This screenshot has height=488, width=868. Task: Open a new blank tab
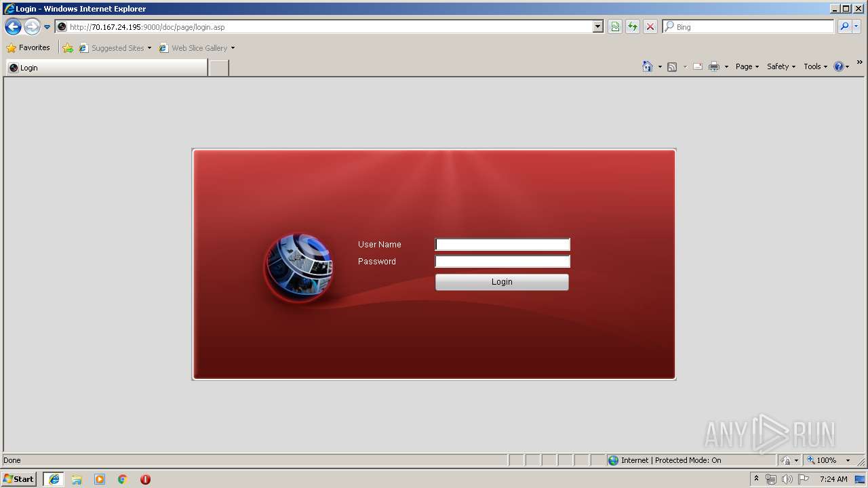218,68
